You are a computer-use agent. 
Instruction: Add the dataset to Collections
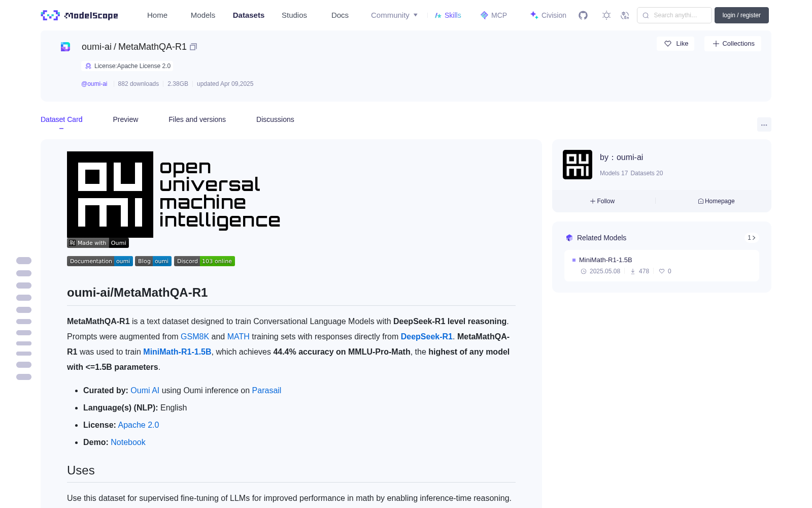[733, 44]
